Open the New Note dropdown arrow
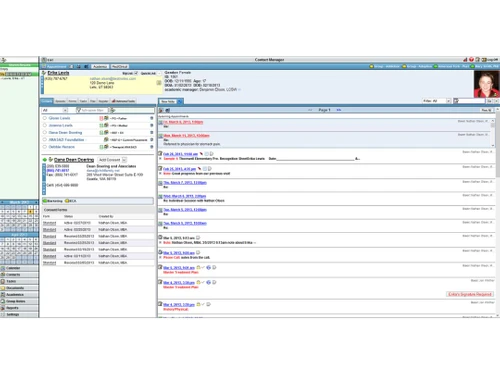Image resolution: width=500 pixels, height=375 pixels. click(x=180, y=101)
